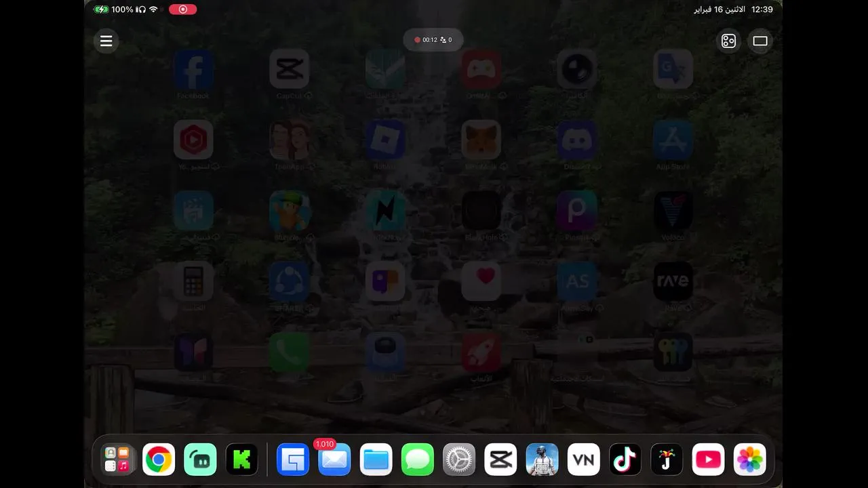Open the YouTube app in the dock
868x488 pixels.
click(708, 460)
